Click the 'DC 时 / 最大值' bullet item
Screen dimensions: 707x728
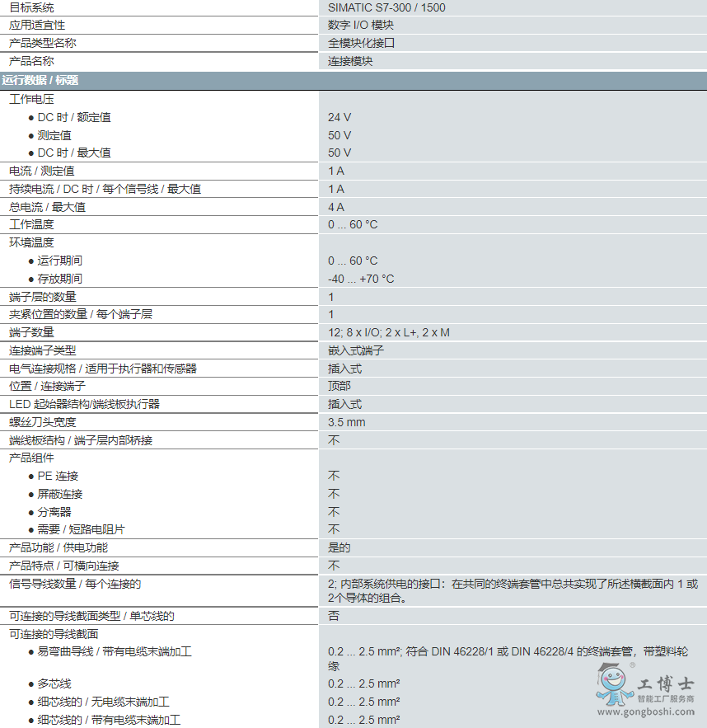74,153
